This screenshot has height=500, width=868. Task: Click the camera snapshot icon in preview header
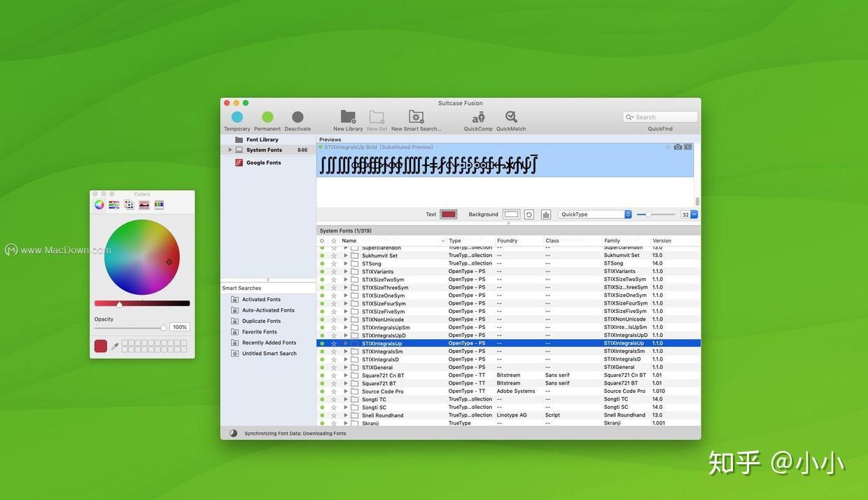[678, 147]
